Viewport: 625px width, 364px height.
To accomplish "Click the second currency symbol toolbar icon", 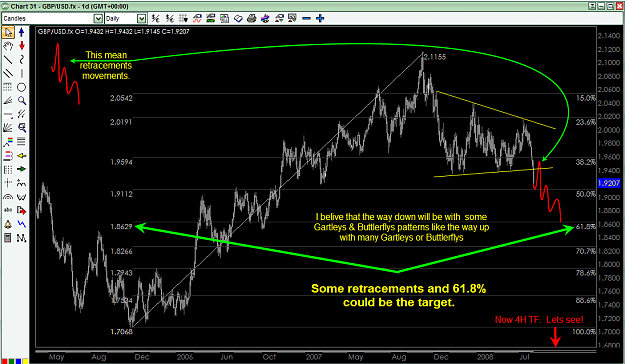I will click(170, 18).
